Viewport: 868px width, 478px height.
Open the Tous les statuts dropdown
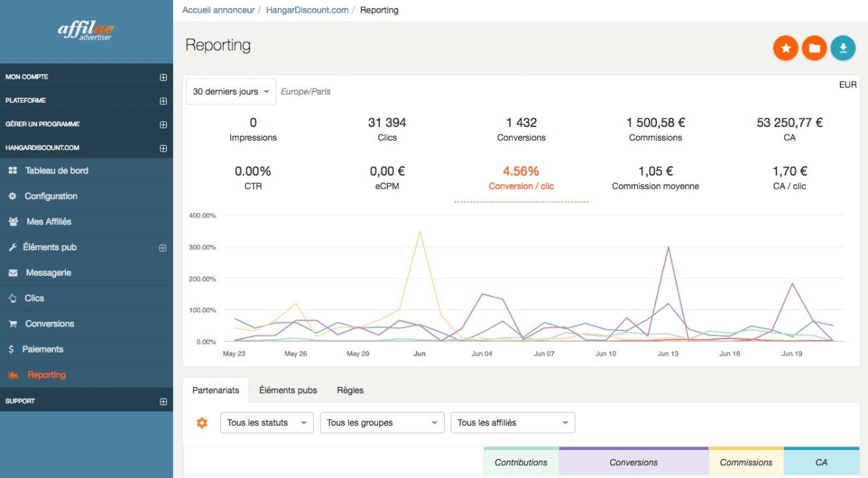point(266,423)
